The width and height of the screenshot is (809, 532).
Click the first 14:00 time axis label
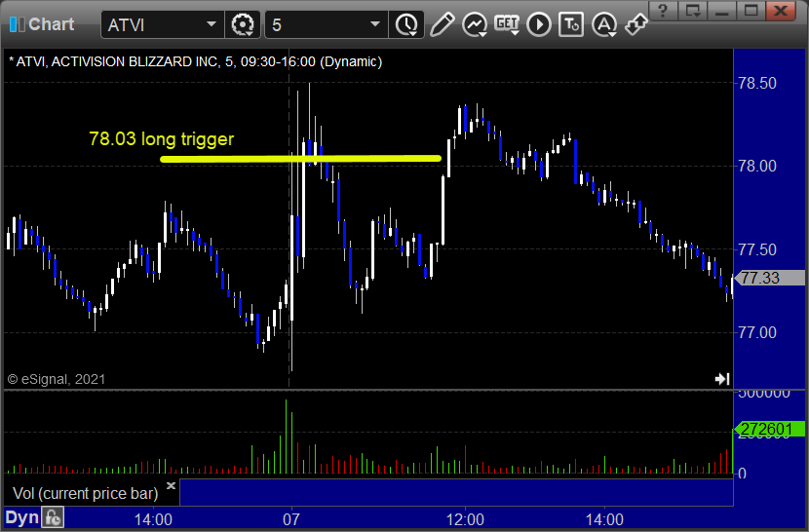tap(153, 519)
